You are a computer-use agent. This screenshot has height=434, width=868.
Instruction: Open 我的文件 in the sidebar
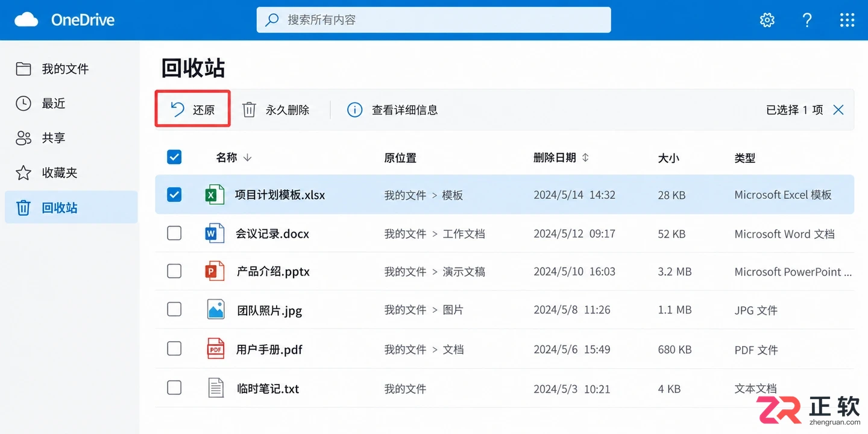[x=71, y=69]
